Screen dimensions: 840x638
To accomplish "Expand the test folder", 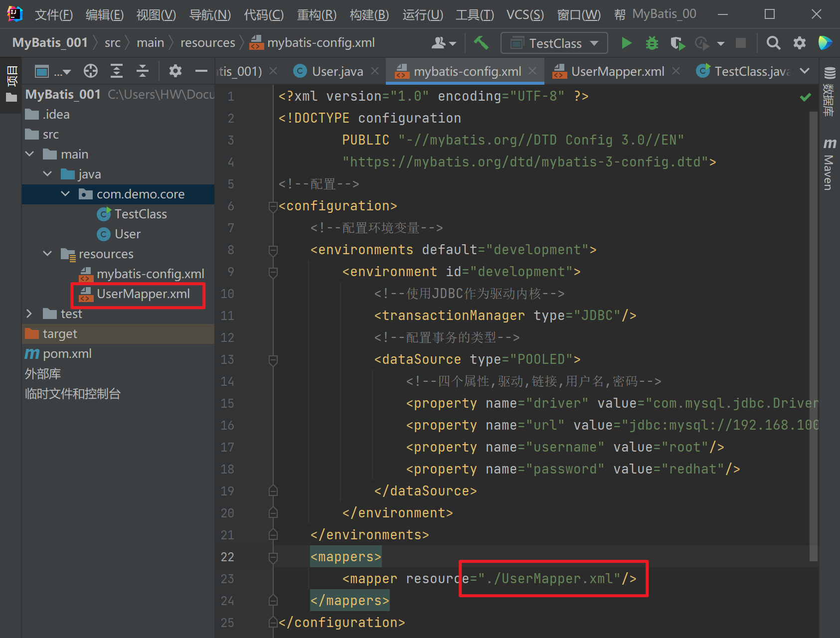I will coord(29,314).
